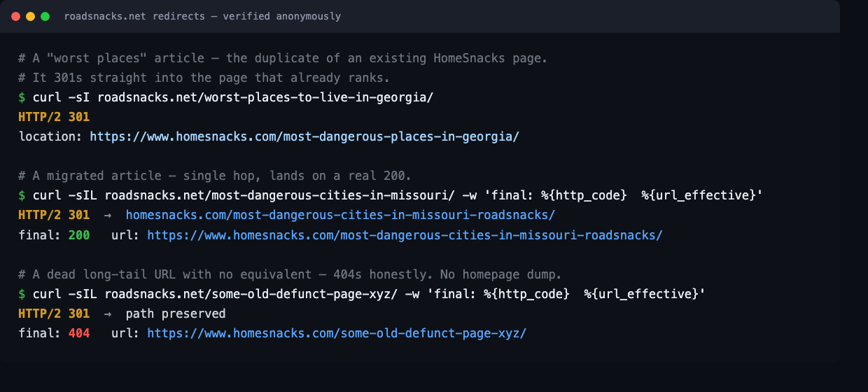Open the full https missouri-roadsnacks final URL

(405, 234)
